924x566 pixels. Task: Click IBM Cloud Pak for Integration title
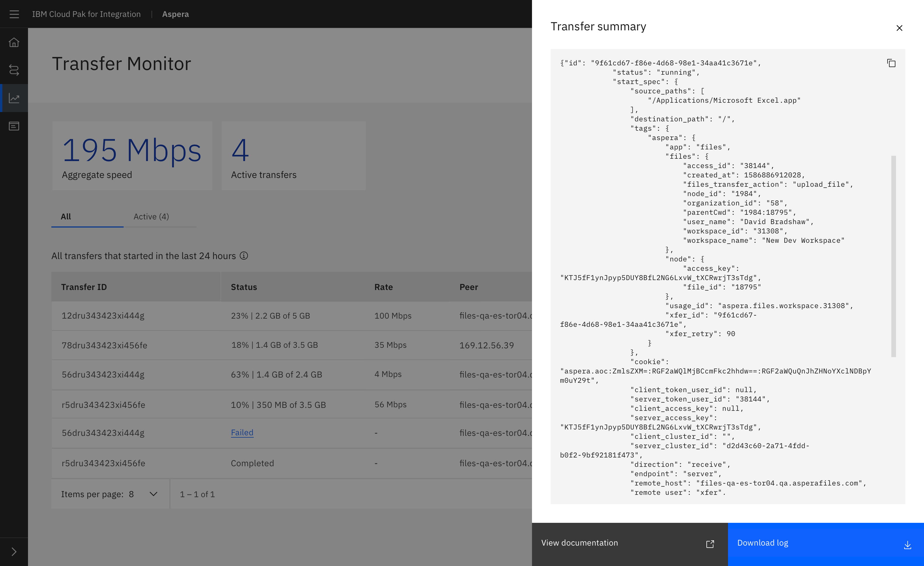pyautogui.click(x=86, y=14)
